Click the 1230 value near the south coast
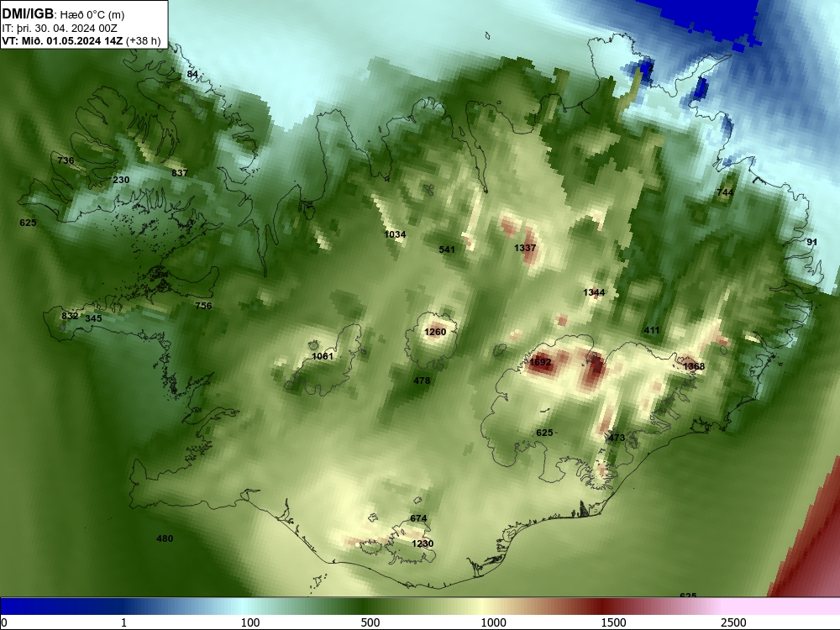 point(423,543)
